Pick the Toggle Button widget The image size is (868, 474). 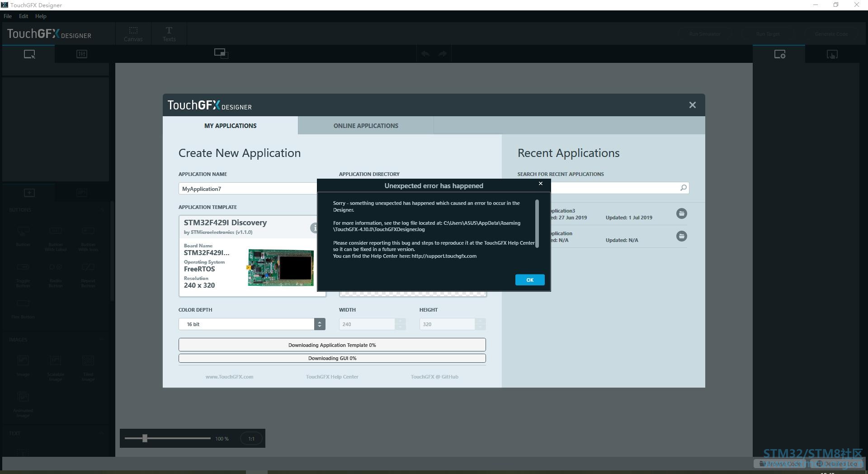(23, 275)
